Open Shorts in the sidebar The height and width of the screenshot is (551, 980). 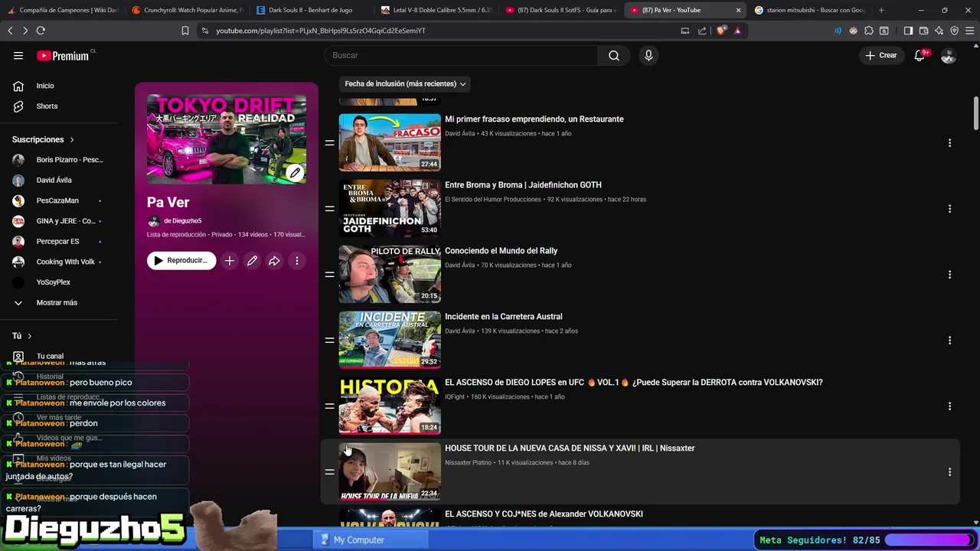pos(47,106)
